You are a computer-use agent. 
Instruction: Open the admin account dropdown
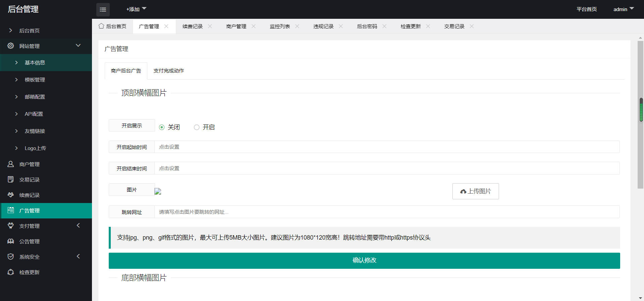tap(623, 9)
